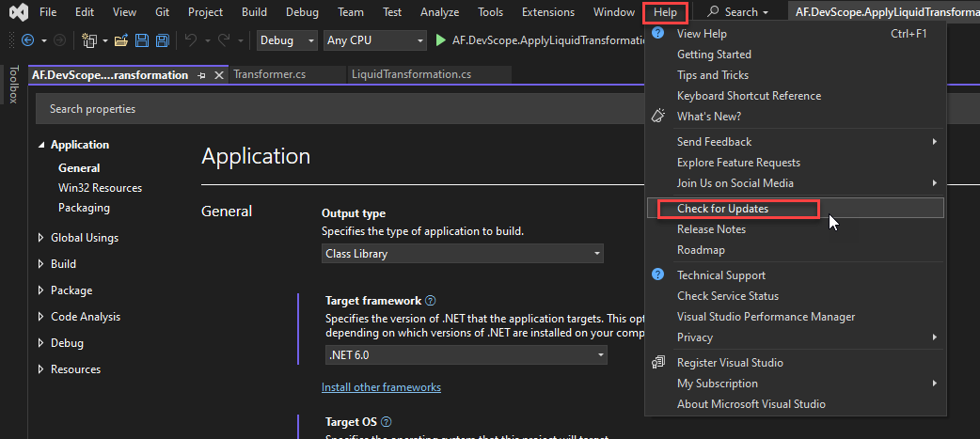Pin the AF.DevScope properties tab

tap(201, 75)
